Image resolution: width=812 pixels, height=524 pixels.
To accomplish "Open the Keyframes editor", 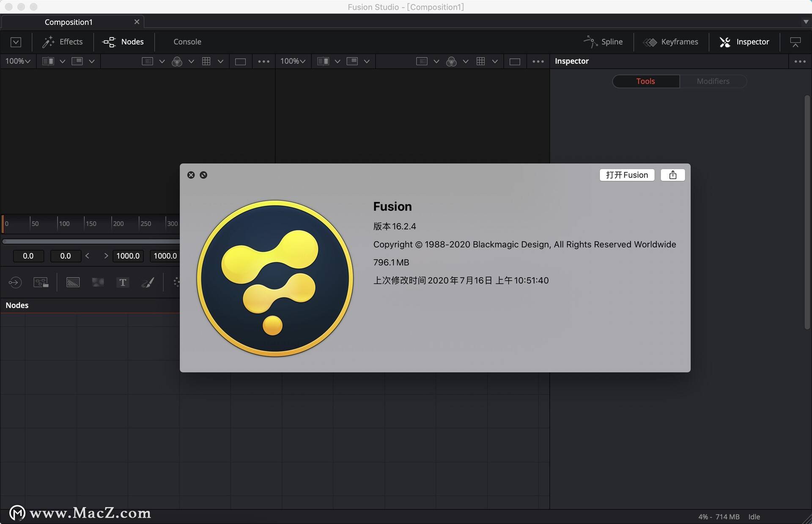I will tap(671, 42).
